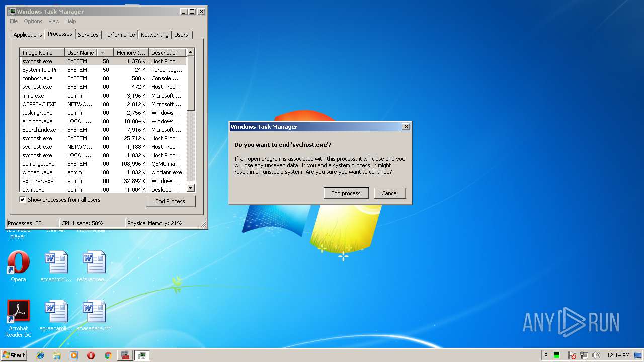Viewport: 644px width, 362px height.
Task: Open the volume speaker tray icon
Action: (596, 355)
